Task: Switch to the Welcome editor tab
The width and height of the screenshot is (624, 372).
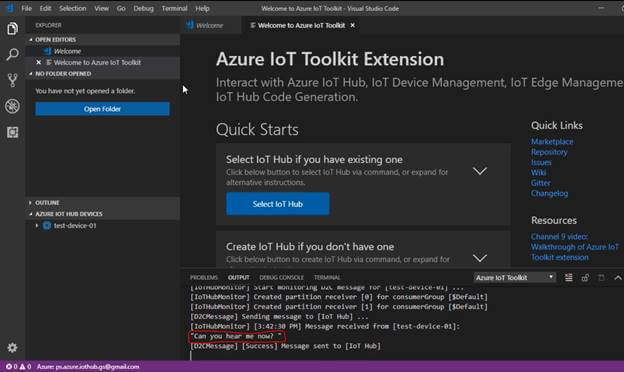Action: [x=210, y=25]
